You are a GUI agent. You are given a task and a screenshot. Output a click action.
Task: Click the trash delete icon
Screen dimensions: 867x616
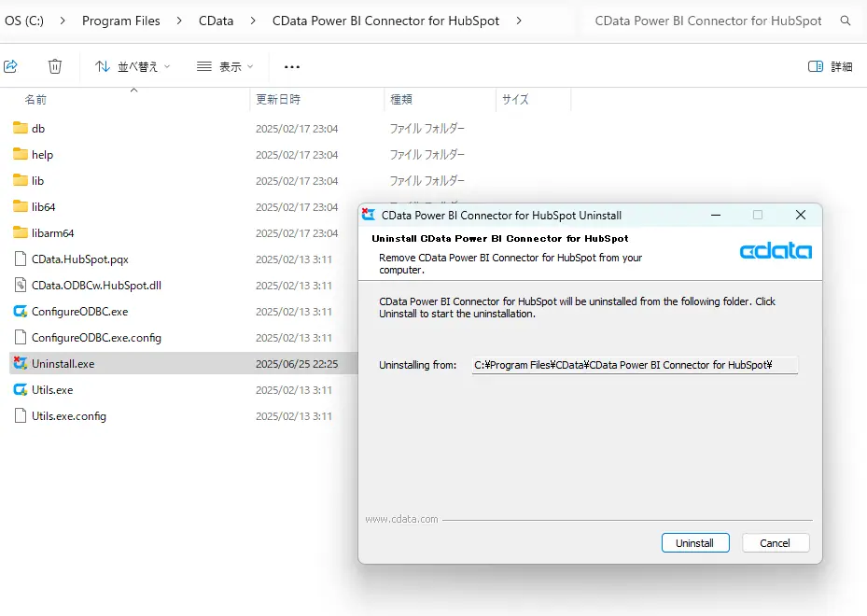coord(55,66)
